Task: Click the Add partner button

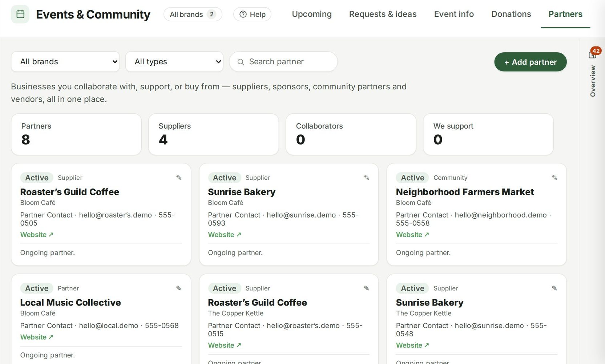Action: pyautogui.click(x=531, y=62)
